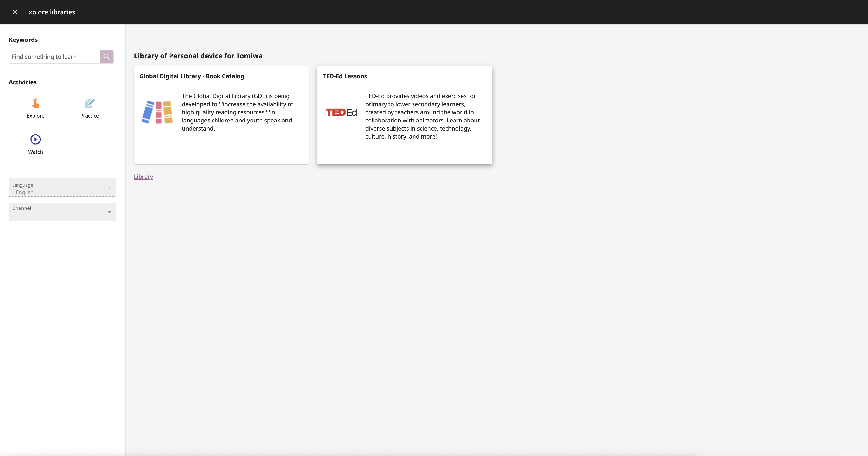Click the Practice activity label
Viewport: 868px width, 456px height.
pyautogui.click(x=89, y=115)
